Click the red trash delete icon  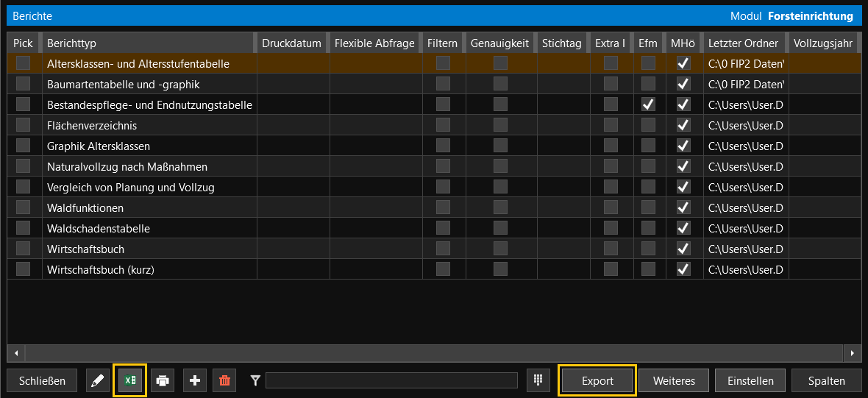[x=224, y=380]
